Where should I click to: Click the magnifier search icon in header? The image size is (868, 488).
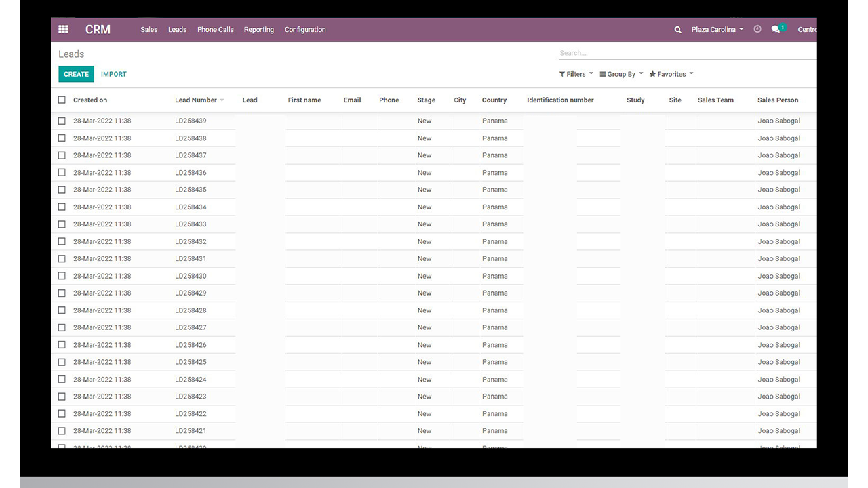677,30
